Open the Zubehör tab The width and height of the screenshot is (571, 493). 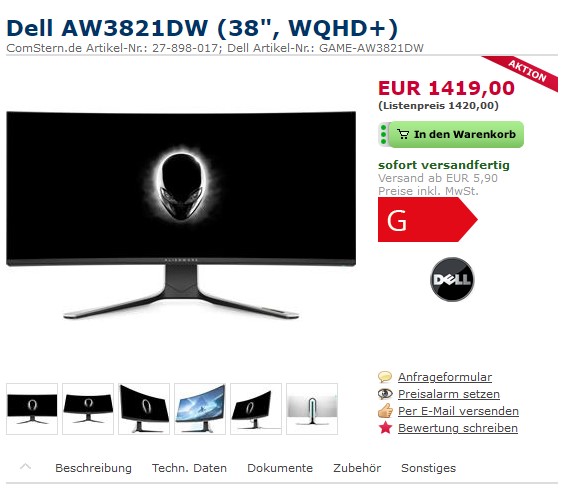[357, 468]
